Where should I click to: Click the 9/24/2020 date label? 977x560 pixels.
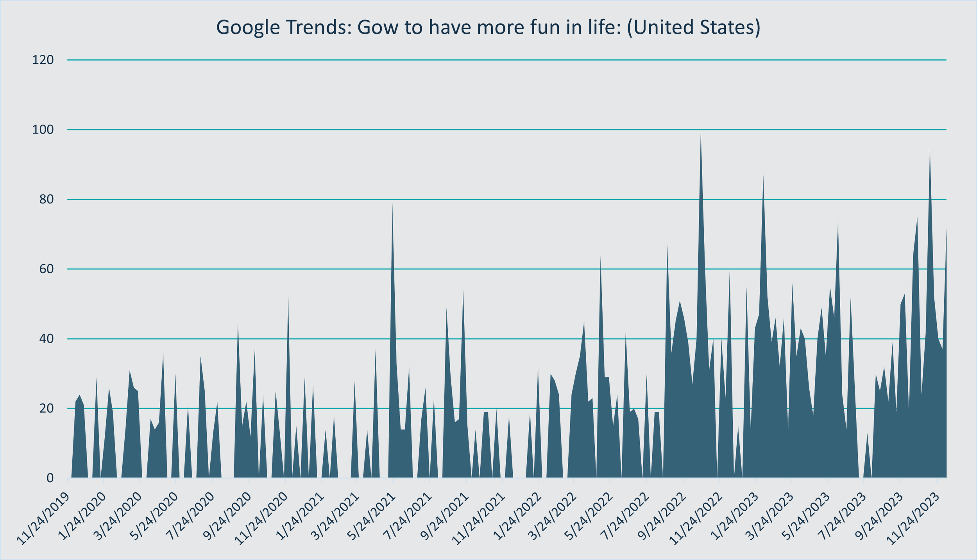(227, 517)
